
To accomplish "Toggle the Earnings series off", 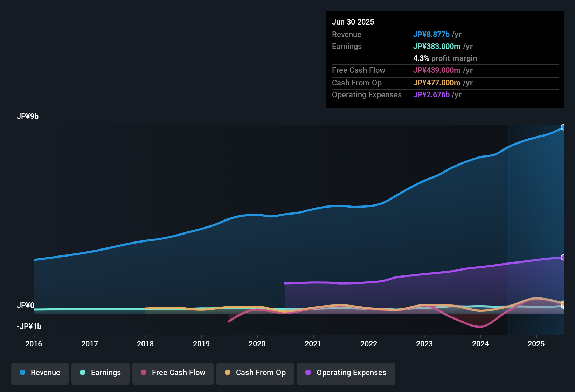I will [x=100, y=373].
